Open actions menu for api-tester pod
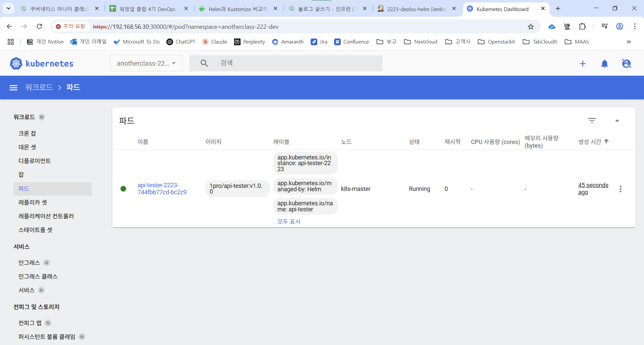This screenshot has height=345, width=644. 621,189
